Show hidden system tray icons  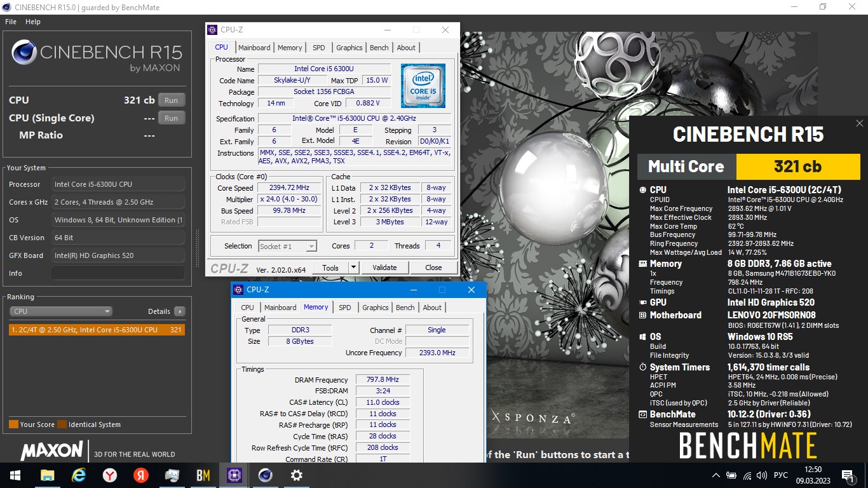pos(716,475)
